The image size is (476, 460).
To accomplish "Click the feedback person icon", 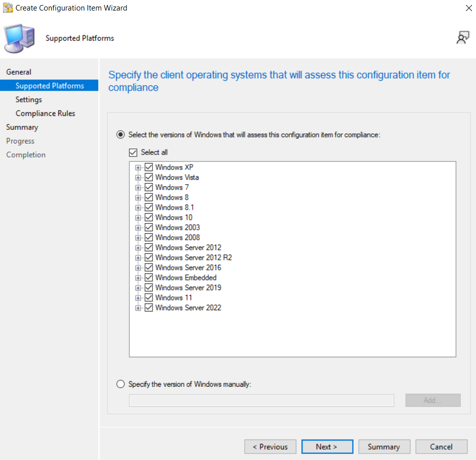I will (462, 38).
